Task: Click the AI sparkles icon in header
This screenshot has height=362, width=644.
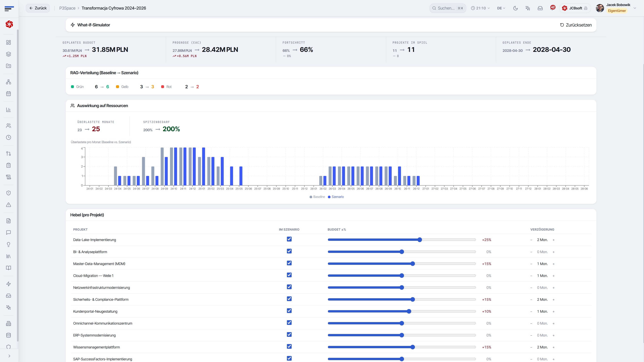Action: pos(528,8)
